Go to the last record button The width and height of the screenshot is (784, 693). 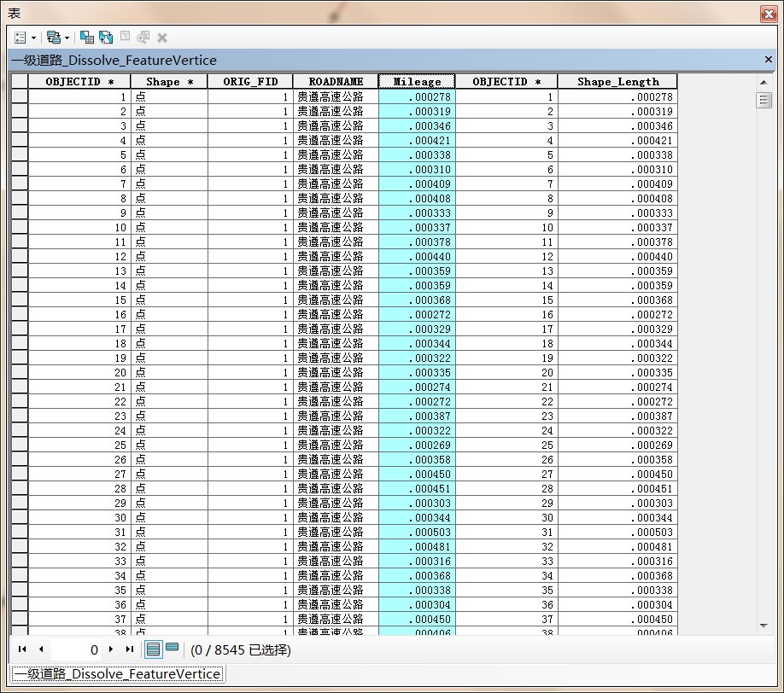coord(130,649)
